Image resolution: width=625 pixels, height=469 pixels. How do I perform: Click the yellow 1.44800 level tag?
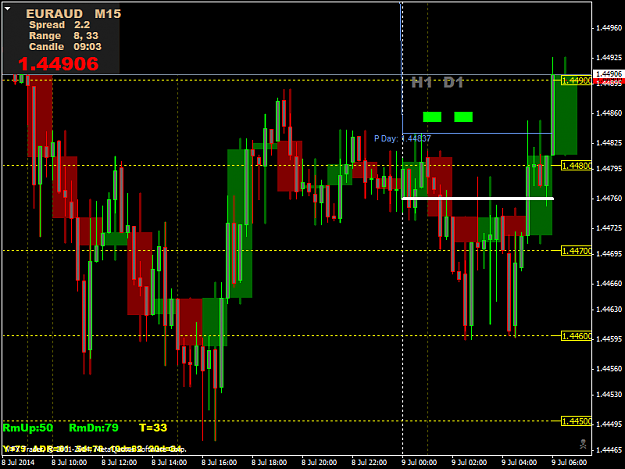pos(576,166)
